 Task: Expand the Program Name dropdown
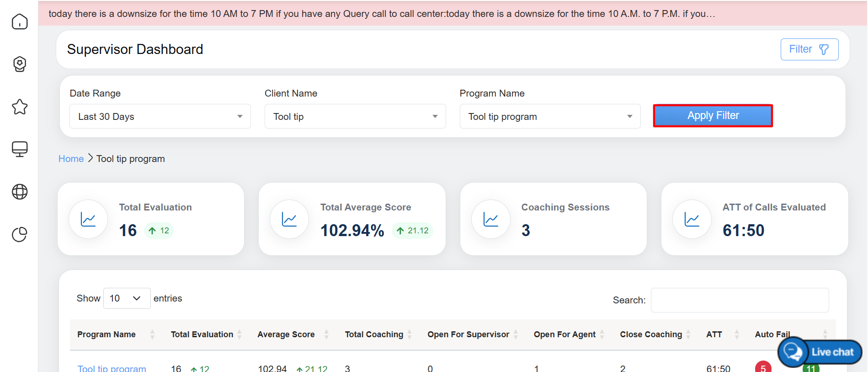(550, 117)
